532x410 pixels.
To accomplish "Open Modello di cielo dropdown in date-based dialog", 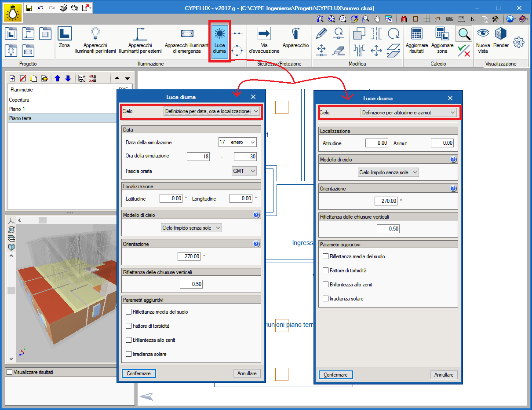I will pos(191,228).
